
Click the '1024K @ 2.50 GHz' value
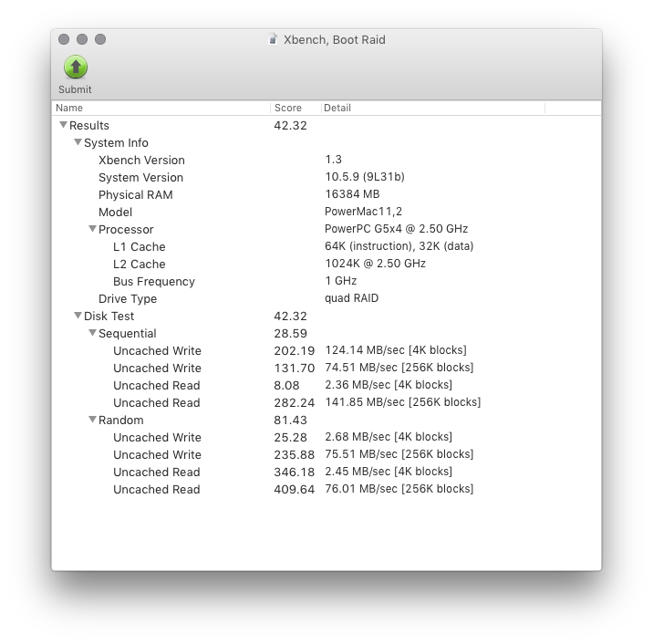click(375, 264)
